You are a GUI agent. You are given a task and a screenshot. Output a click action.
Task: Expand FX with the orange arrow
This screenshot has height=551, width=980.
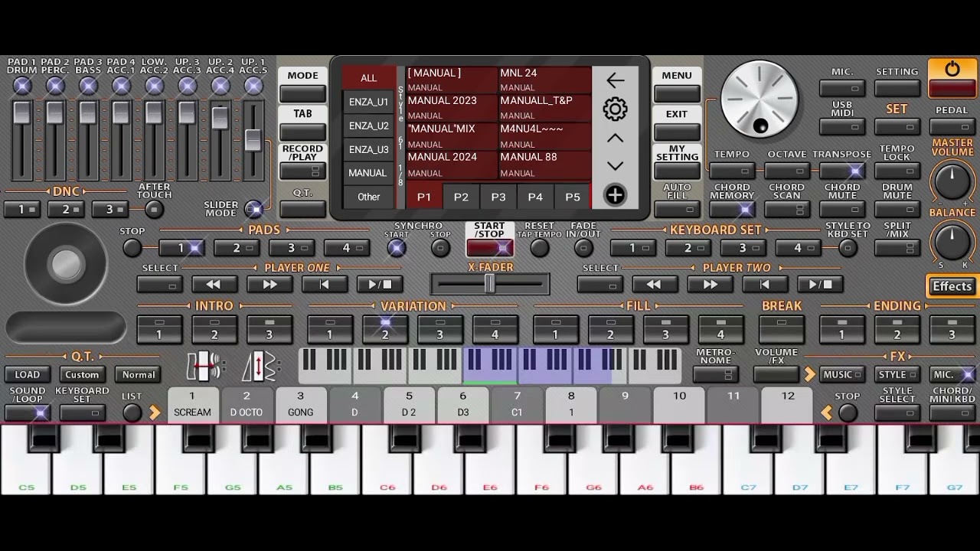coord(809,374)
